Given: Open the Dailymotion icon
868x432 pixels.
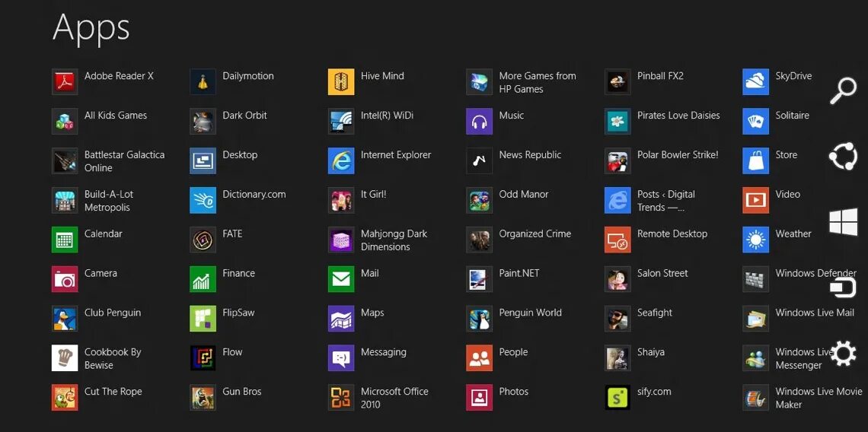Looking at the screenshot, I should pyautogui.click(x=203, y=82).
